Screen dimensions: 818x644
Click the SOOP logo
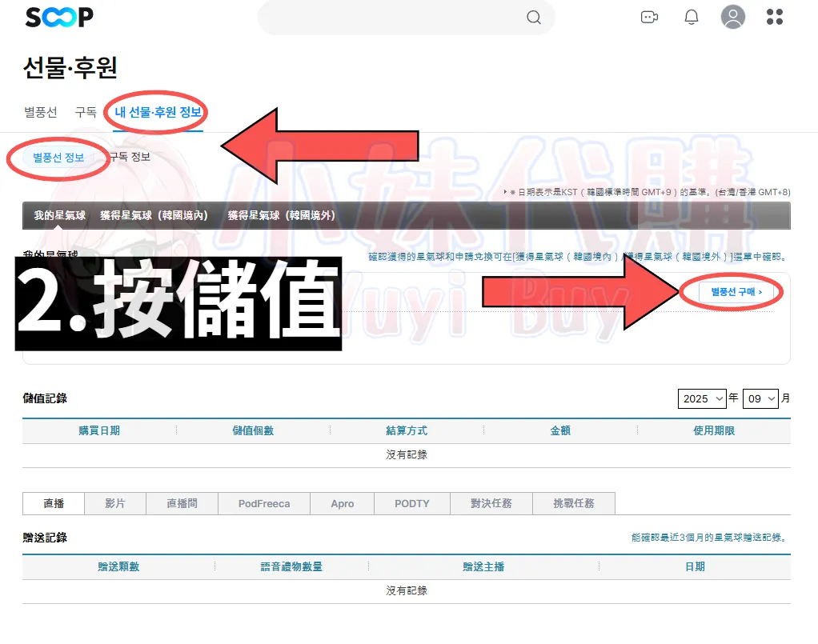click(x=59, y=17)
